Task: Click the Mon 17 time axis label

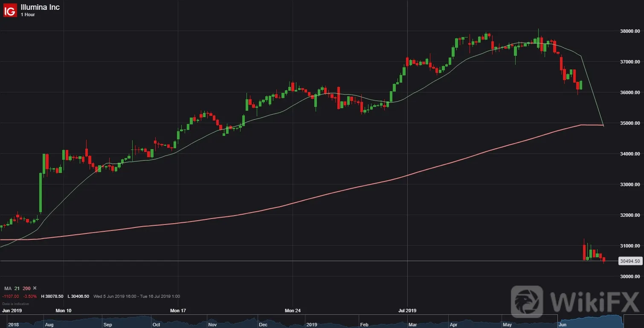Action: pos(178,311)
